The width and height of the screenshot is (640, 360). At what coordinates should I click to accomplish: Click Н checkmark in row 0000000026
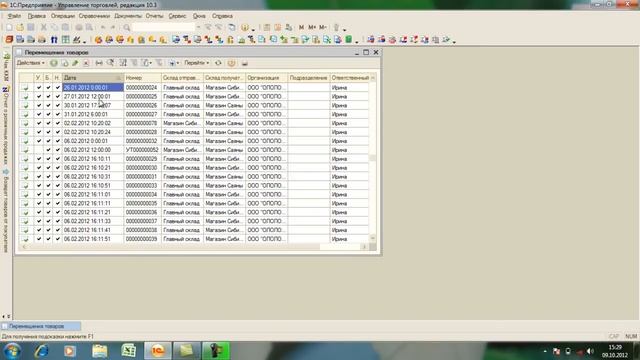[58, 105]
